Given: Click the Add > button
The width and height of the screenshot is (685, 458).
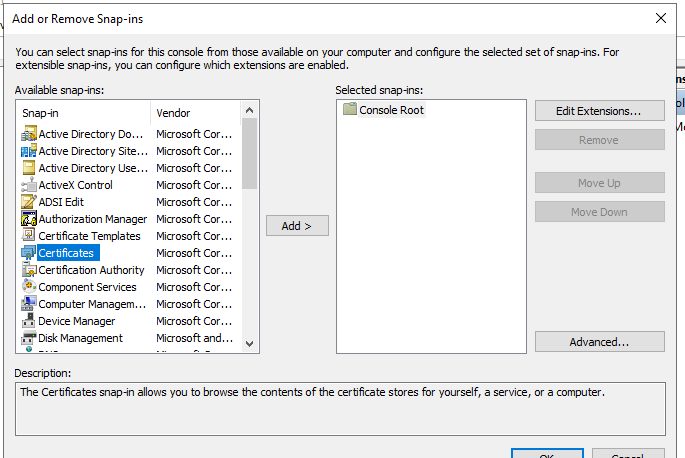Looking at the screenshot, I should click(x=297, y=226).
